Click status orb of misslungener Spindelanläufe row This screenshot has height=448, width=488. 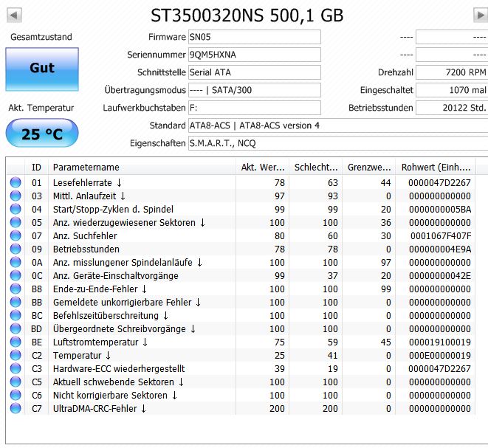(x=16, y=262)
